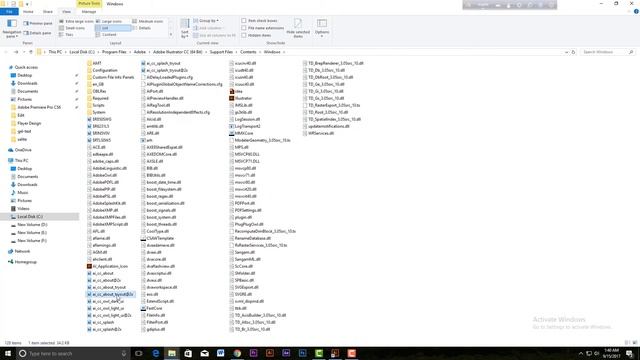The height and width of the screenshot is (360, 640).
Task: Open New Volume (D:) drive
Action: pos(32,225)
